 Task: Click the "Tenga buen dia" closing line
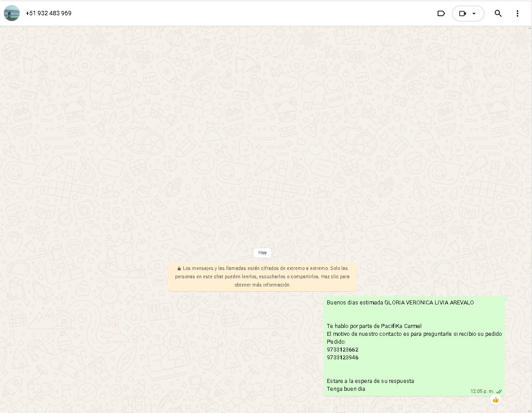[x=346, y=389]
